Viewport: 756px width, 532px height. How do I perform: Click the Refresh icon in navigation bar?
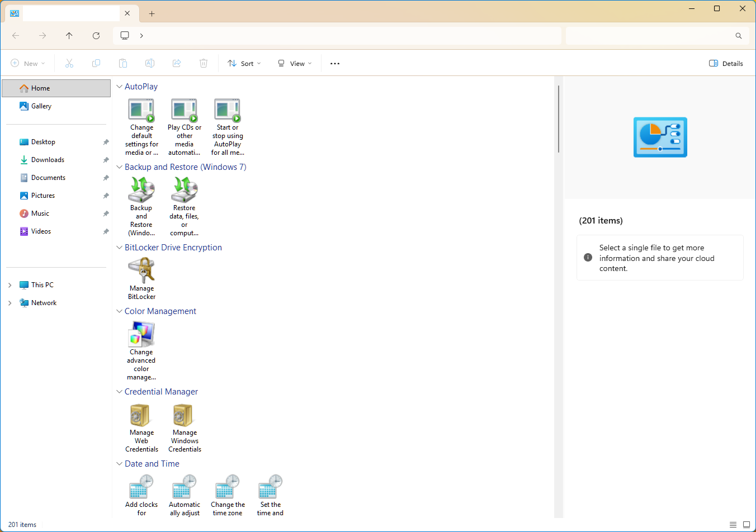96,36
